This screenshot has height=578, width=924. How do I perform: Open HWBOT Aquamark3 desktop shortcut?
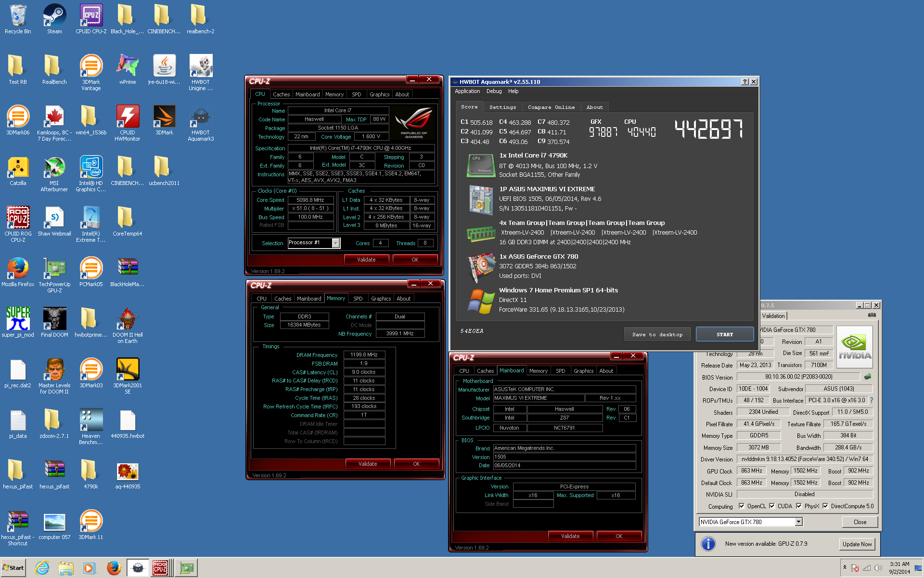(201, 123)
